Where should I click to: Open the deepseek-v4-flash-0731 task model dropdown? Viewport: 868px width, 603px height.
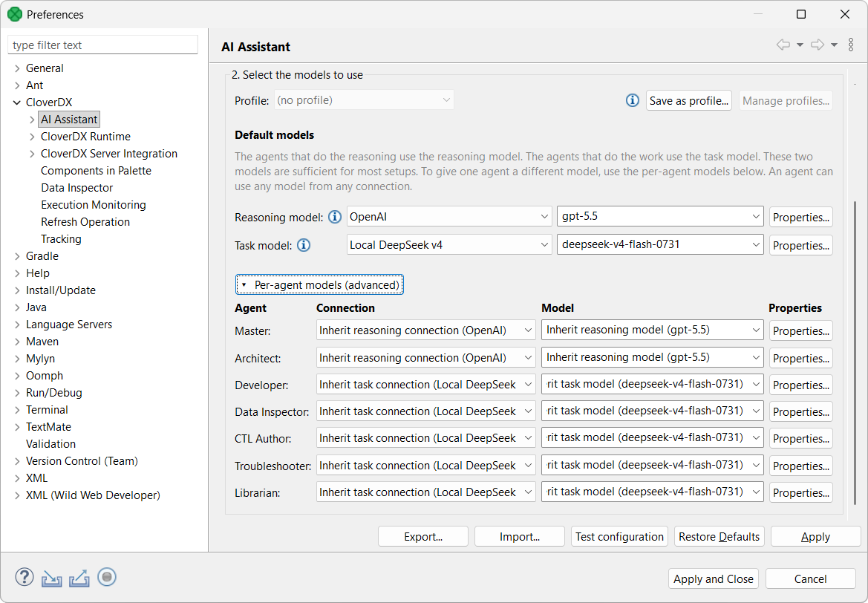point(660,245)
